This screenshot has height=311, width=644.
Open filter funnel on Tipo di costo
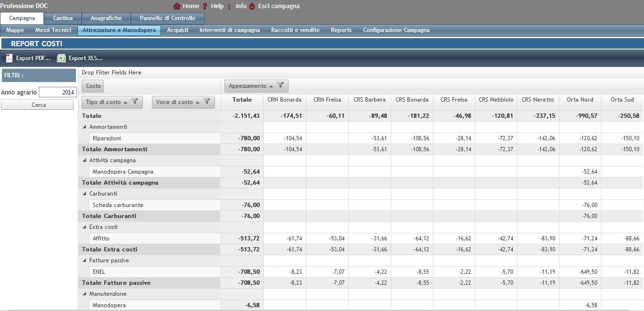(x=135, y=102)
